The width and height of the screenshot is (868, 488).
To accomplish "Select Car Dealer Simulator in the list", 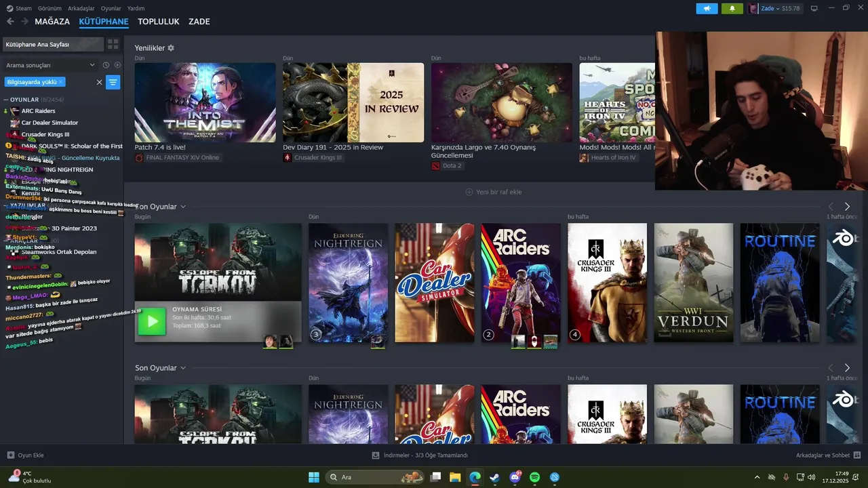I will (x=50, y=123).
